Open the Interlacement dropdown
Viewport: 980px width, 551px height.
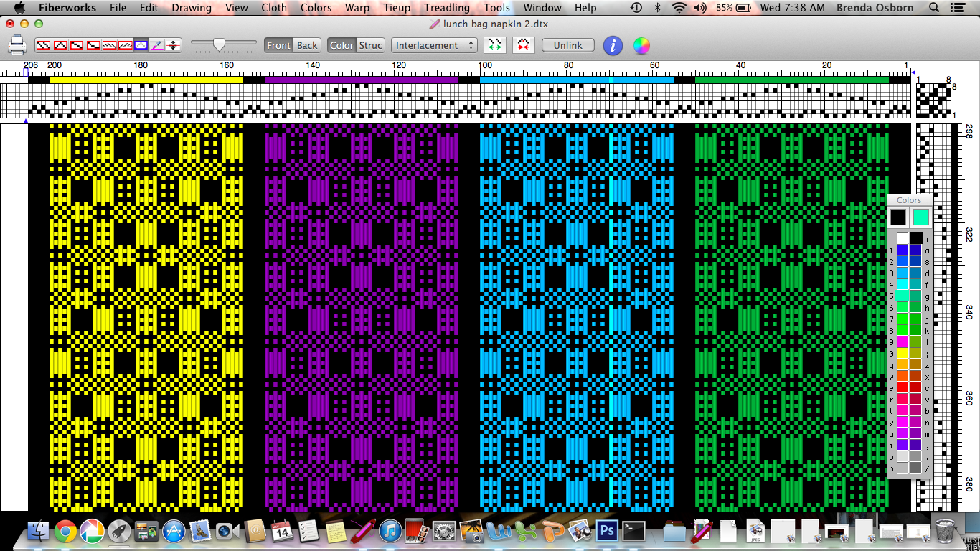434,45
